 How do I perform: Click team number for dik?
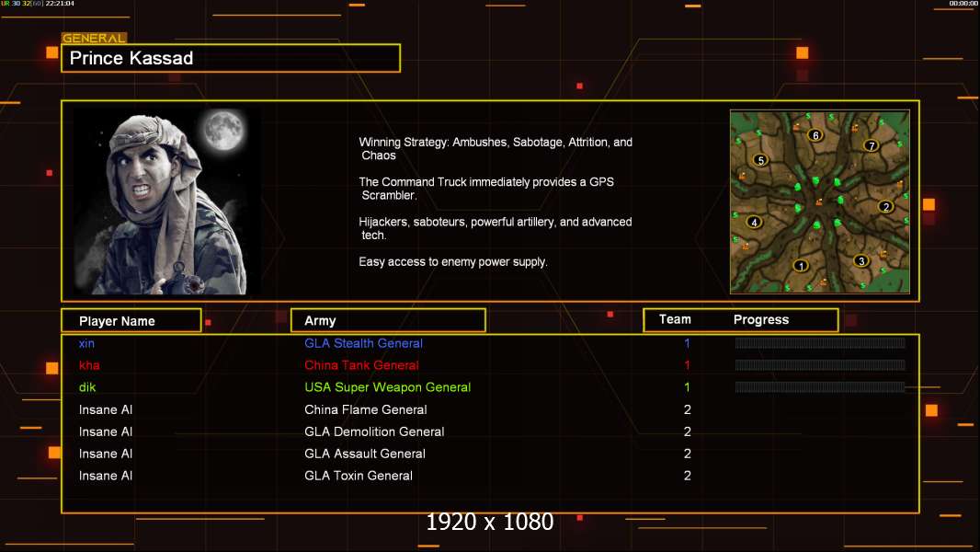pos(687,387)
